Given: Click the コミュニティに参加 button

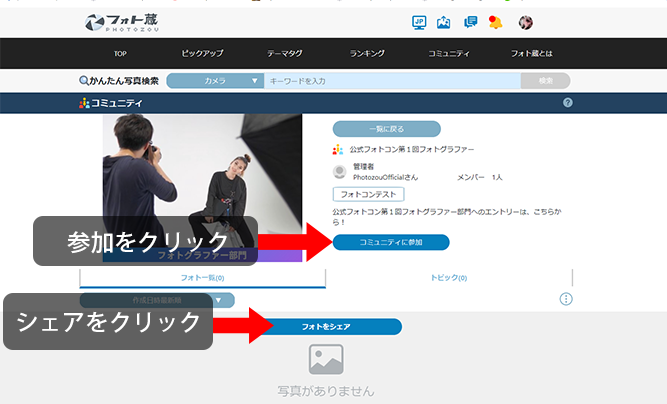Looking at the screenshot, I should [391, 242].
